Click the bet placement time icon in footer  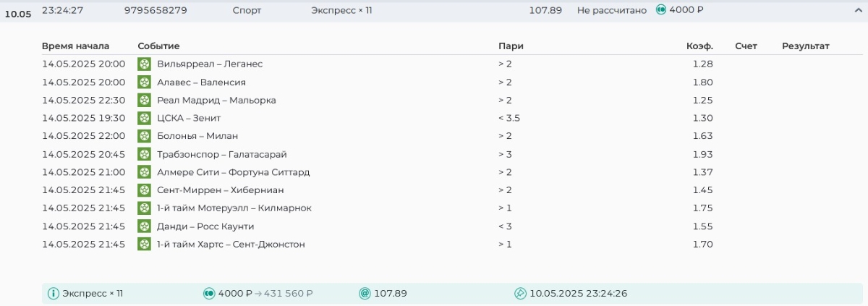[519, 294]
